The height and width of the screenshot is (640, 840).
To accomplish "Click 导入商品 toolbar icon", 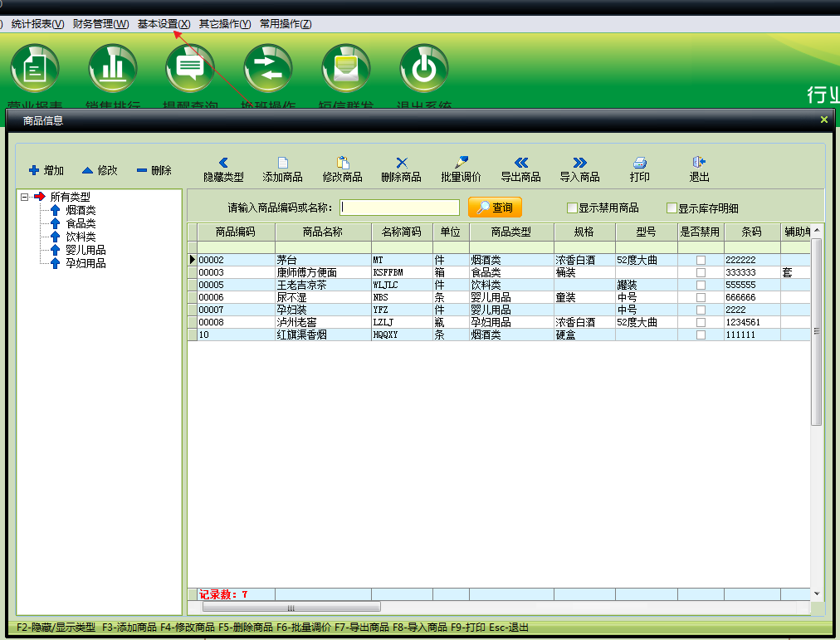I will click(579, 169).
